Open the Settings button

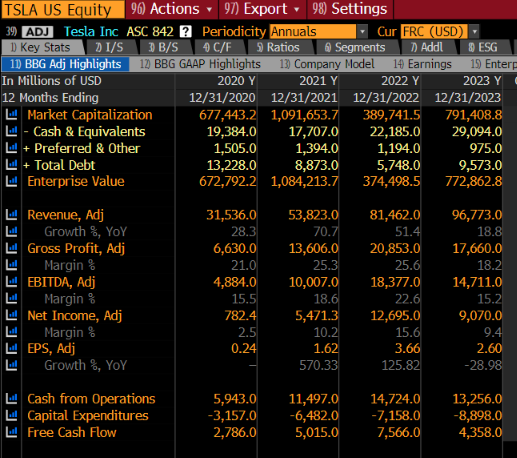point(350,9)
